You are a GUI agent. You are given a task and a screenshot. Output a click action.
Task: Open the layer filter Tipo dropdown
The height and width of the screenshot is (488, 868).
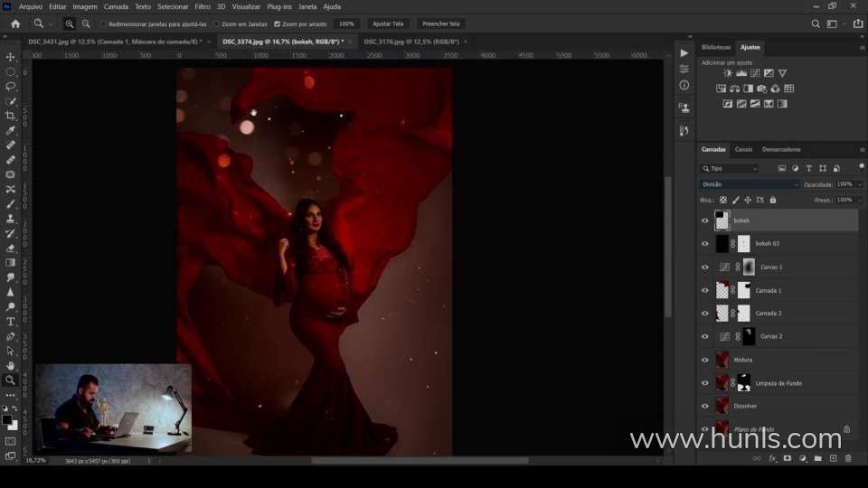point(731,169)
